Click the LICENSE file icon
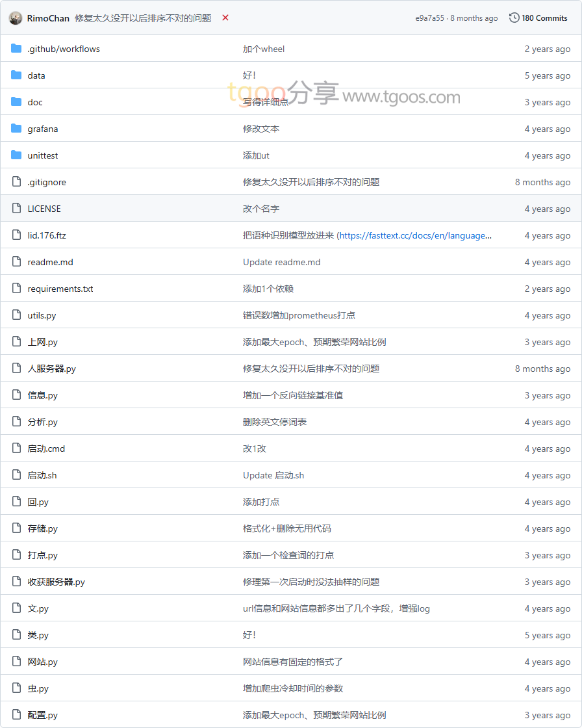 [16, 209]
